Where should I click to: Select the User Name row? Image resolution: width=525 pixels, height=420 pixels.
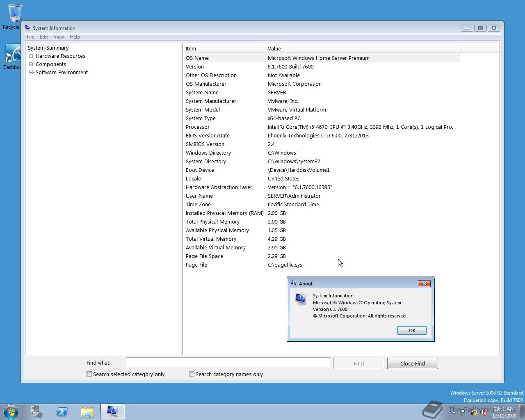tap(322, 196)
